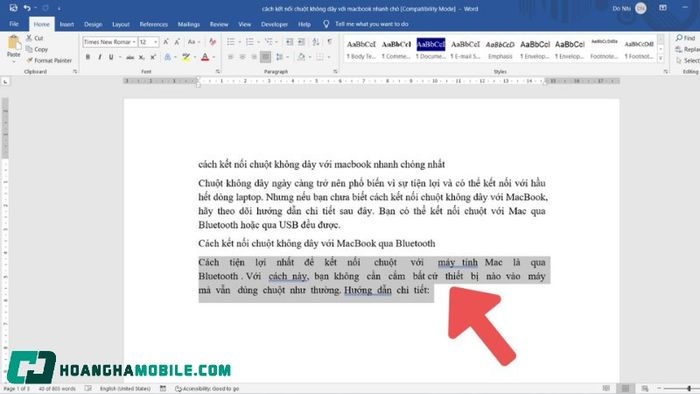Image resolution: width=700 pixels, height=394 pixels.
Task: Toggle Underline formatting
Action: (111, 57)
